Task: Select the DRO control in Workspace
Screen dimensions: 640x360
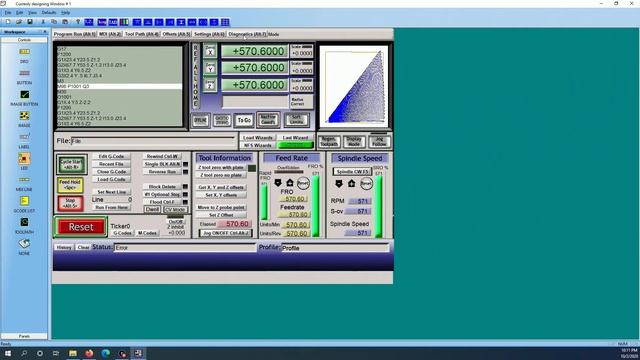Action: pyautogui.click(x=24, y=51)
